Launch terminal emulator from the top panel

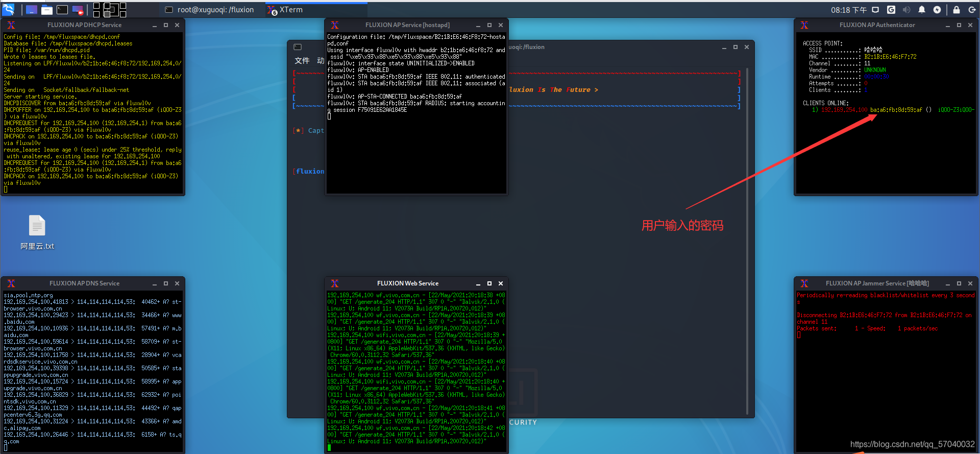pos(62,10)
